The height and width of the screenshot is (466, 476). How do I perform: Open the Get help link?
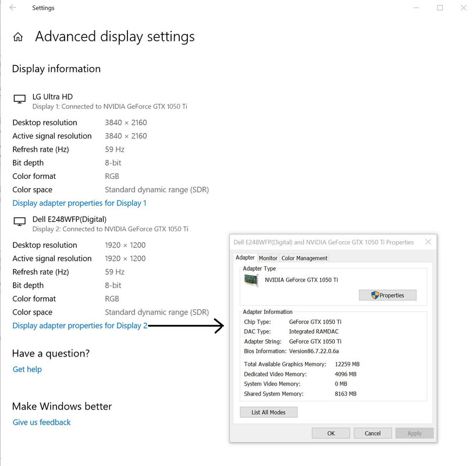coord(27,369)
